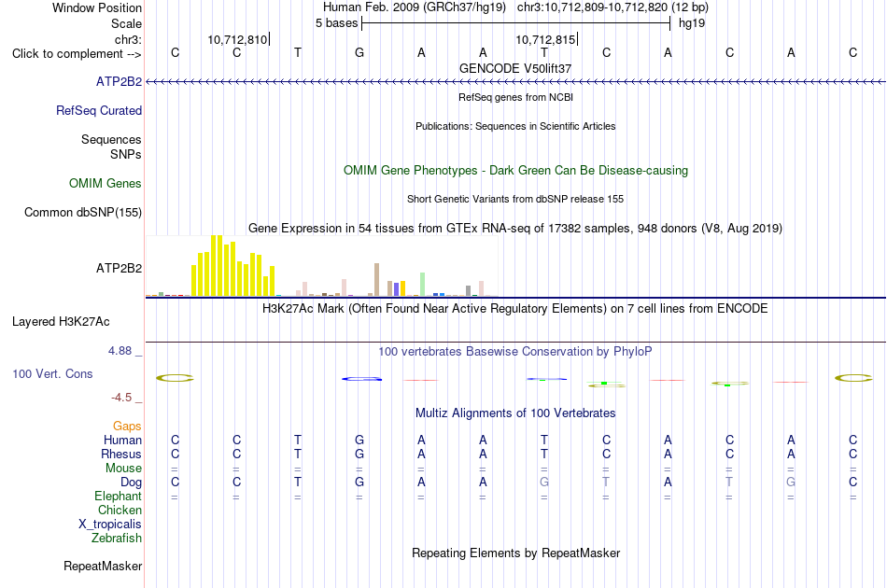Screen dimensions: 887x588
Task: Open 'Publications: Sequences in Scientific Articles' title
Action: (x=515, y=126)
